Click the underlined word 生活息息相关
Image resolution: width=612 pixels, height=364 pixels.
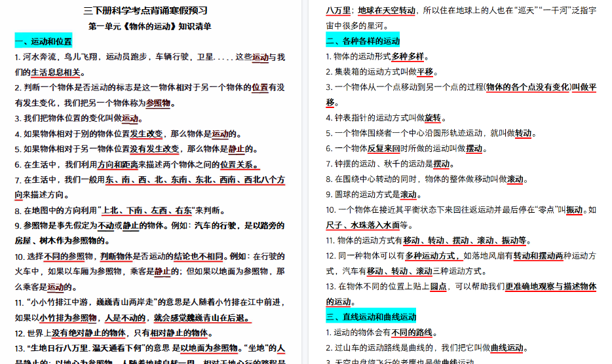pos(56,72)
